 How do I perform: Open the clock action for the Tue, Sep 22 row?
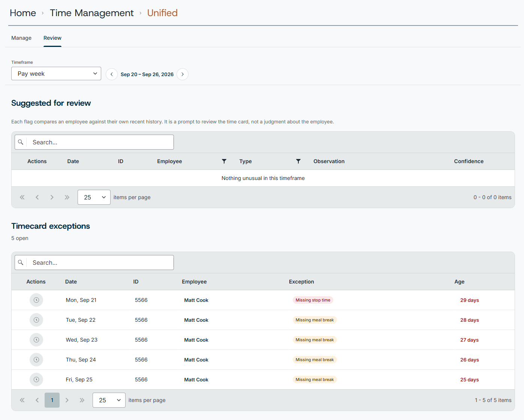36,320
